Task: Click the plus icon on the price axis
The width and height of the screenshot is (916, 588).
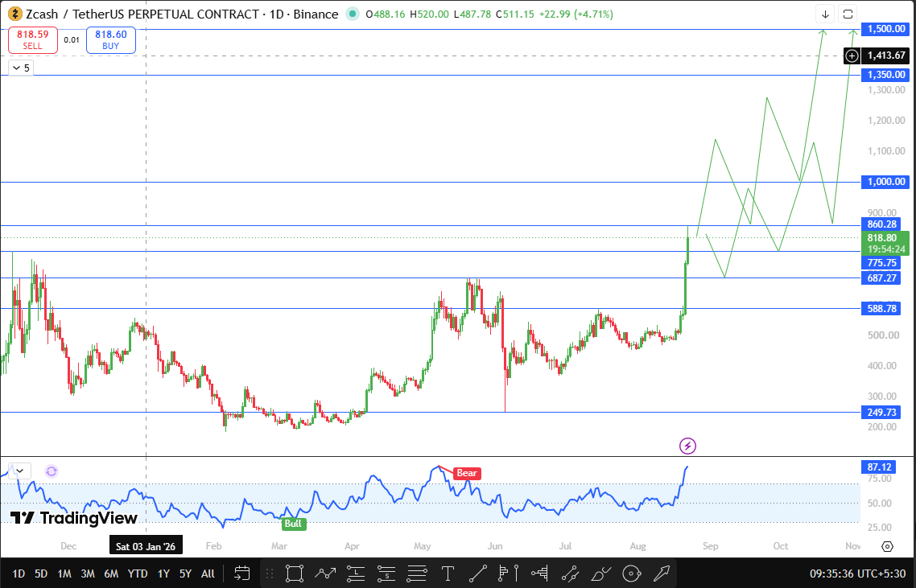Action: pos(852,56)
